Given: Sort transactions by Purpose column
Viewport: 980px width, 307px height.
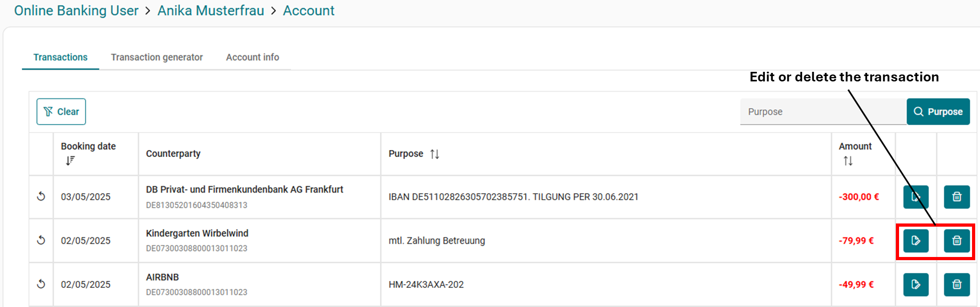Looking at the screenshot, I should point(435,154).
